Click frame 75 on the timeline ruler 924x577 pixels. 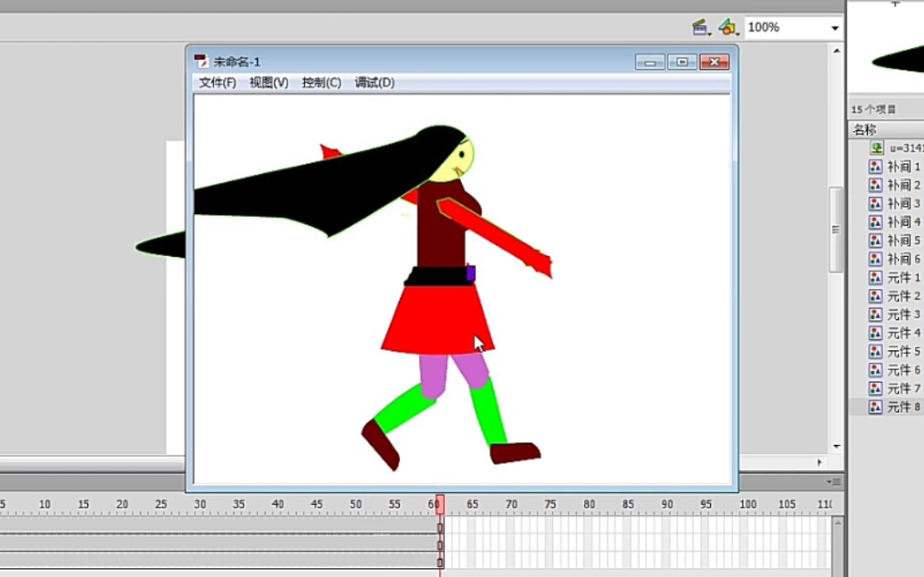click(x=550, y=505)
